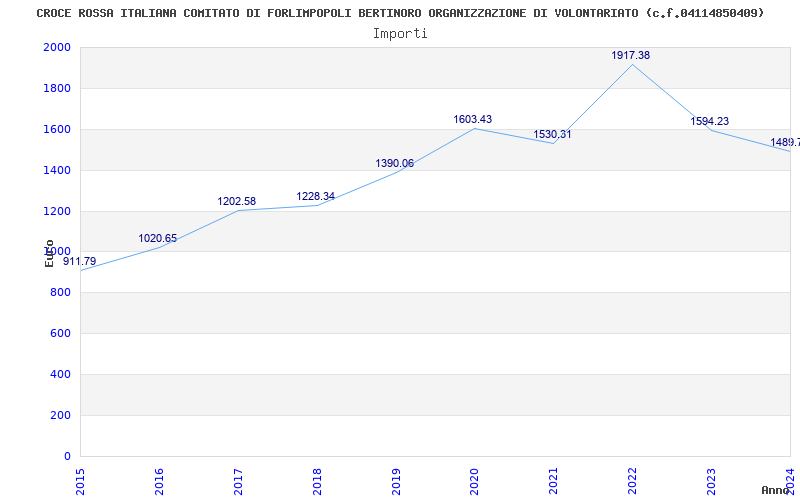Click the x-axis year label 2020

click(474, 482)
